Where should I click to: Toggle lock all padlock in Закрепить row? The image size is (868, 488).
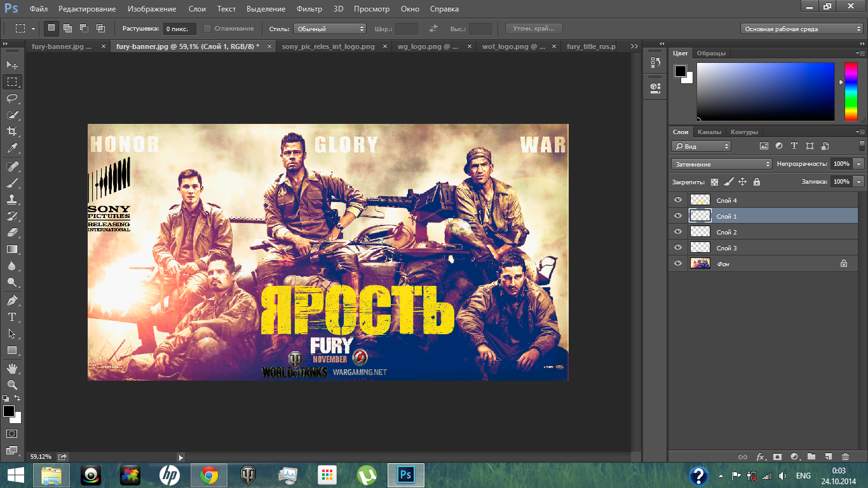click(756, 182)
